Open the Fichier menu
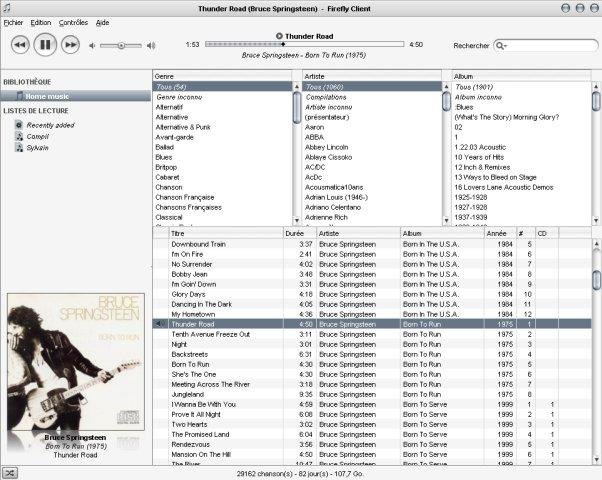The image size is (602, 480). click(13, 23)
